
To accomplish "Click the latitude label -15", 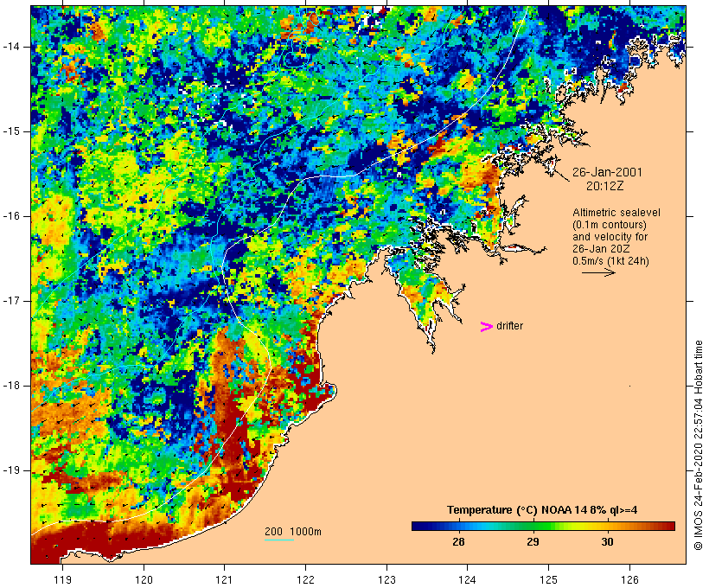I will [11, 131].
